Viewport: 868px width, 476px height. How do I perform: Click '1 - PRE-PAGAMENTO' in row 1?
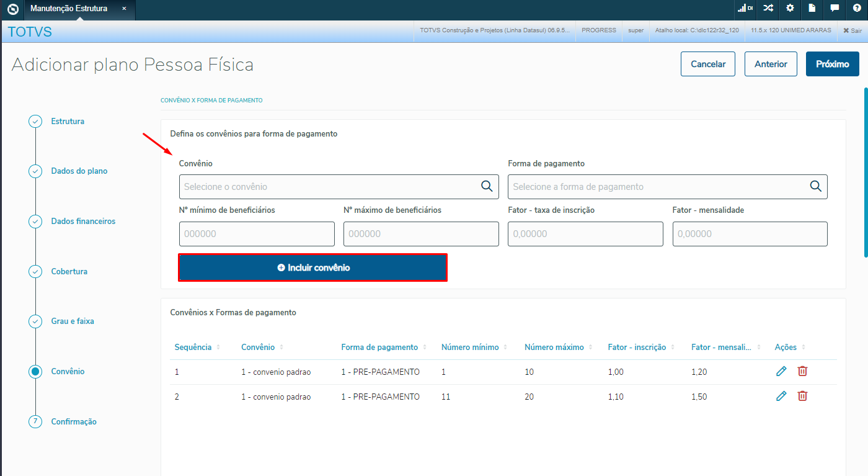point(381,372)
